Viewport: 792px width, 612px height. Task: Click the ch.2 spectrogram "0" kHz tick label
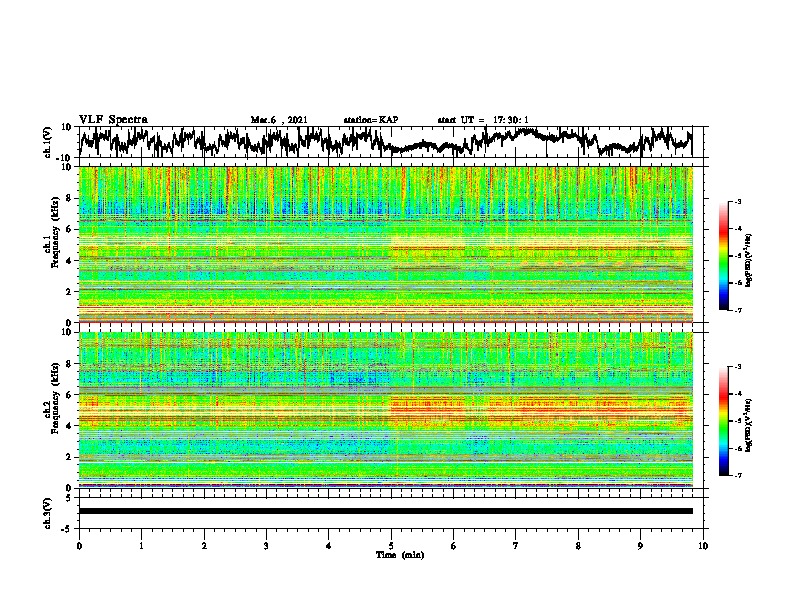pos(70,488)
